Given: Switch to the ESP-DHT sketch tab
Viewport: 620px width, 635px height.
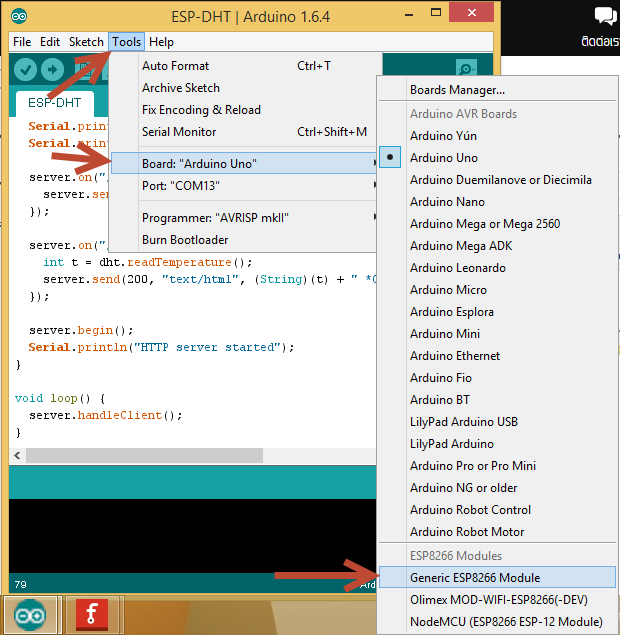Looking at the screenshot, I should [55, 103].
